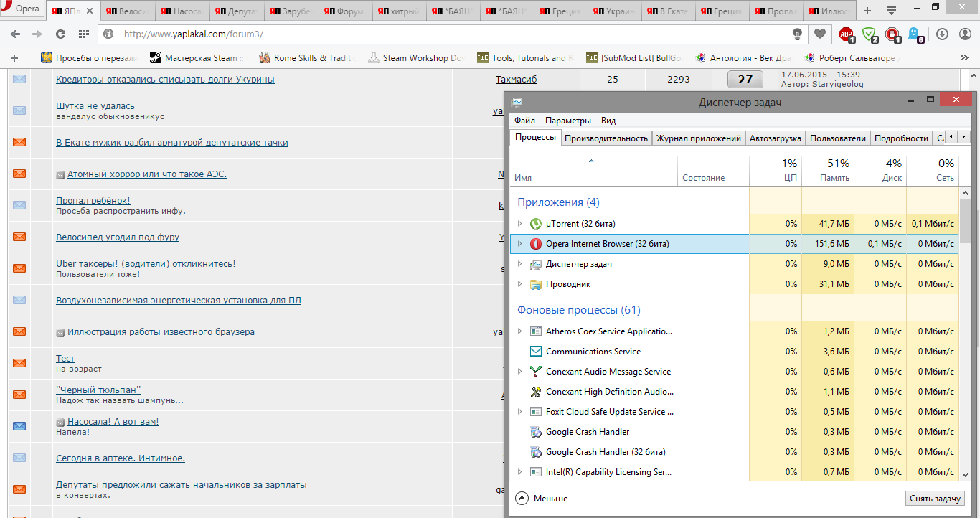Switch to the Производительность tab
Viewport: 980px width, 518px height.
coord(606,138)
